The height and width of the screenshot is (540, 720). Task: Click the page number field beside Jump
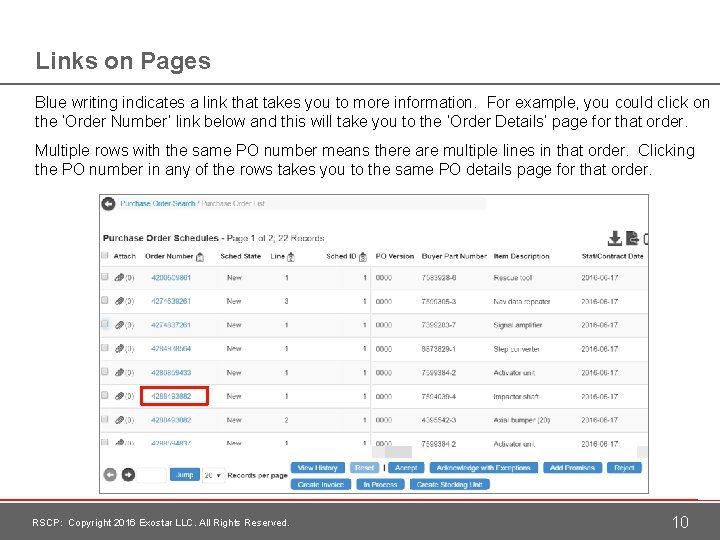point(152,475)
